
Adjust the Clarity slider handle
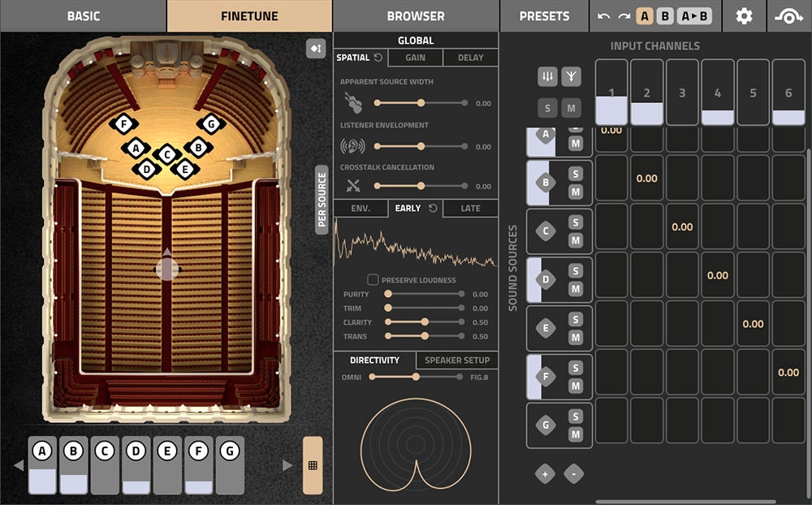tap(425, 322)
